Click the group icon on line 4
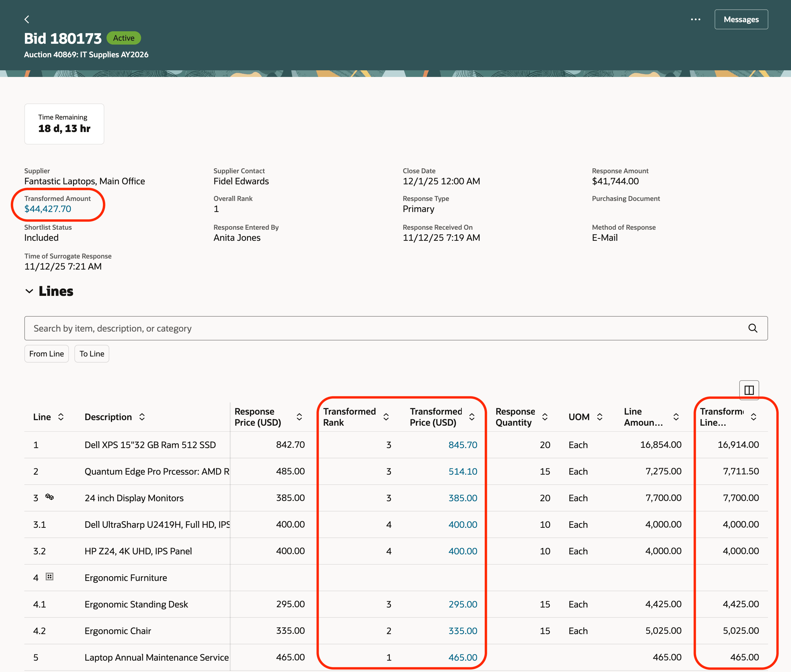The height and width of the screenshot is (672, 791). (x=50, y=577)
